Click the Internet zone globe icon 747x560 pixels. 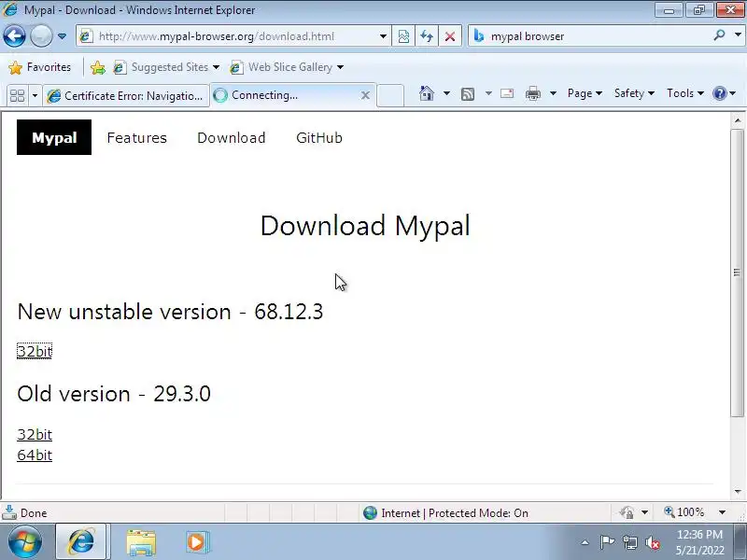click(370, 512)
